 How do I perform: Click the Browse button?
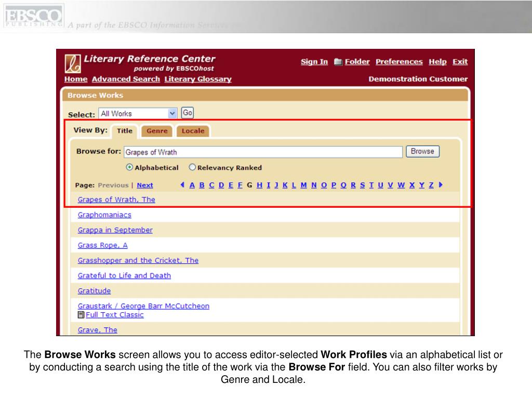coord(423,151)
